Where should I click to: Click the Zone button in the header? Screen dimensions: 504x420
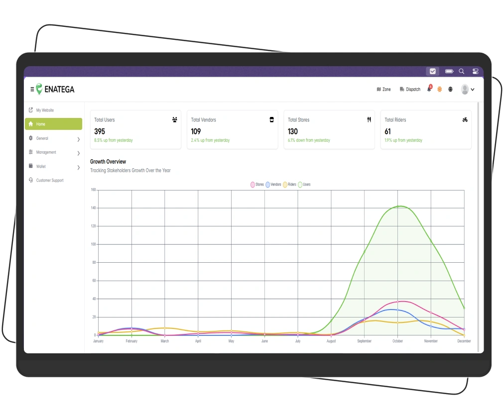pos(383,89)
